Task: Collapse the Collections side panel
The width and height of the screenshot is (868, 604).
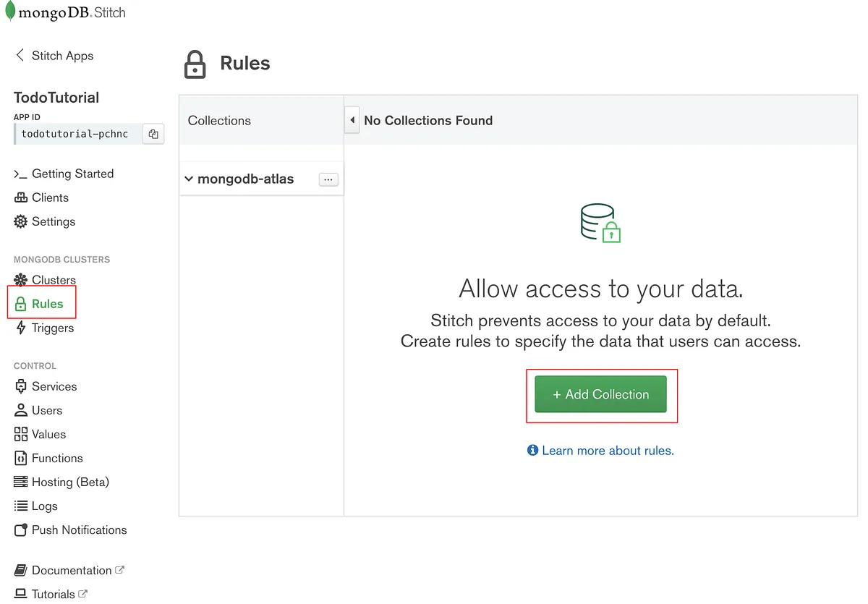Action: click(352, 119)
